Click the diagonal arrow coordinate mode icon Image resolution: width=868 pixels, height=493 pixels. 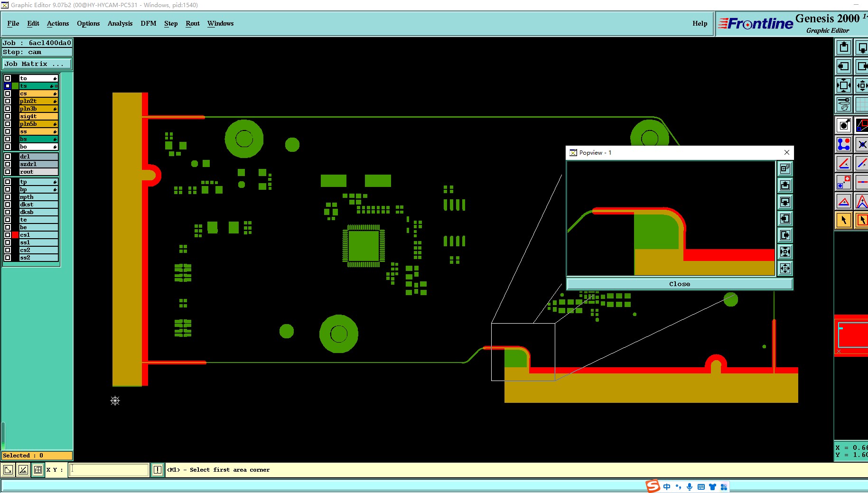tap(8, 470)
